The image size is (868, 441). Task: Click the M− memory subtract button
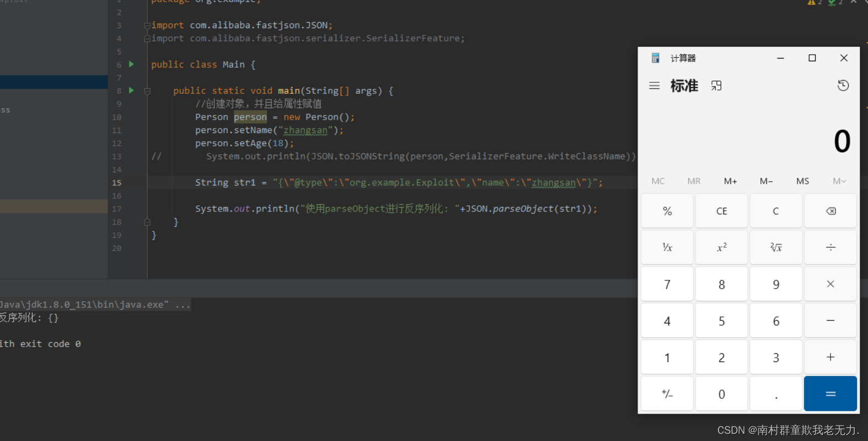tap(767, 181)
